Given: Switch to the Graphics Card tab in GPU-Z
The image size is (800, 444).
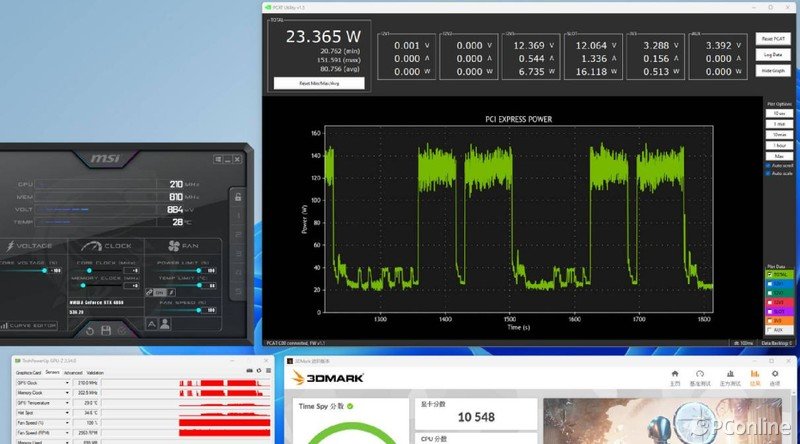Looking at the screenshot, I should click(29, 373).
